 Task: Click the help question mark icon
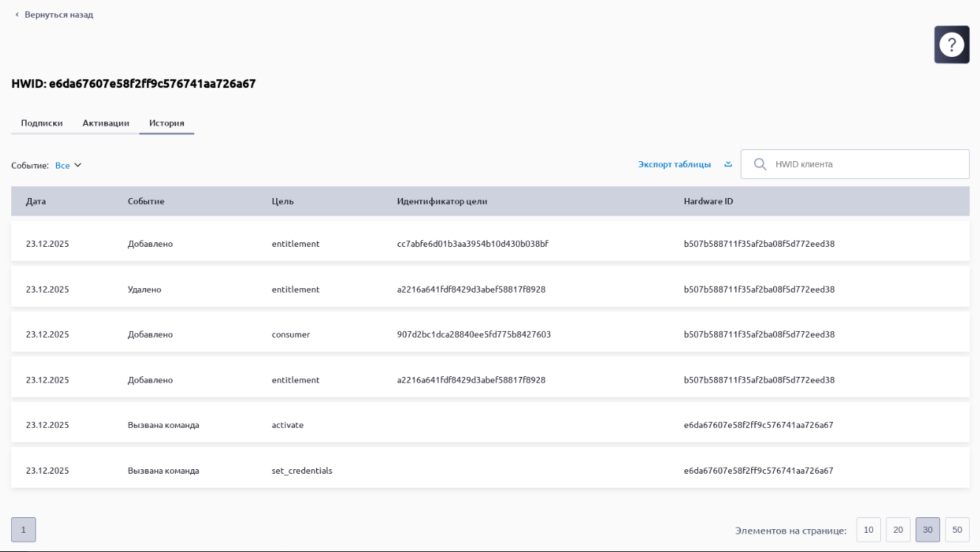click(x=951, y=44)
